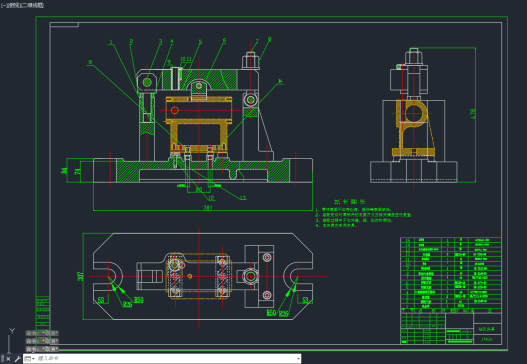Select part balloon number 2
The height and width of the screenshot is (364, 527).
point(131,42)
